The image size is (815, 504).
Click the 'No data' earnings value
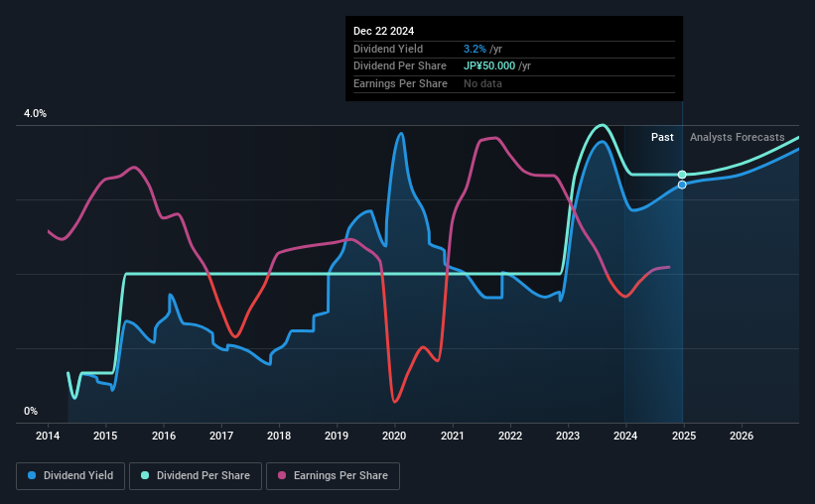pos(482,83)
